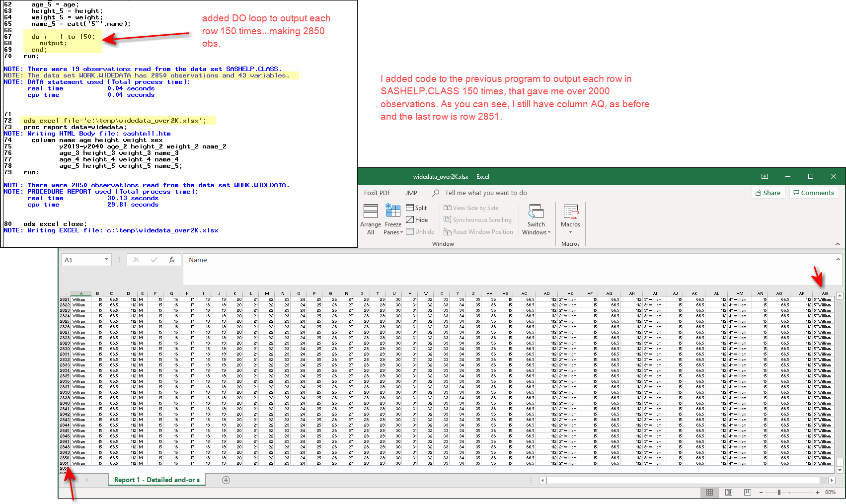Open the Comments panel

(814, 193)
